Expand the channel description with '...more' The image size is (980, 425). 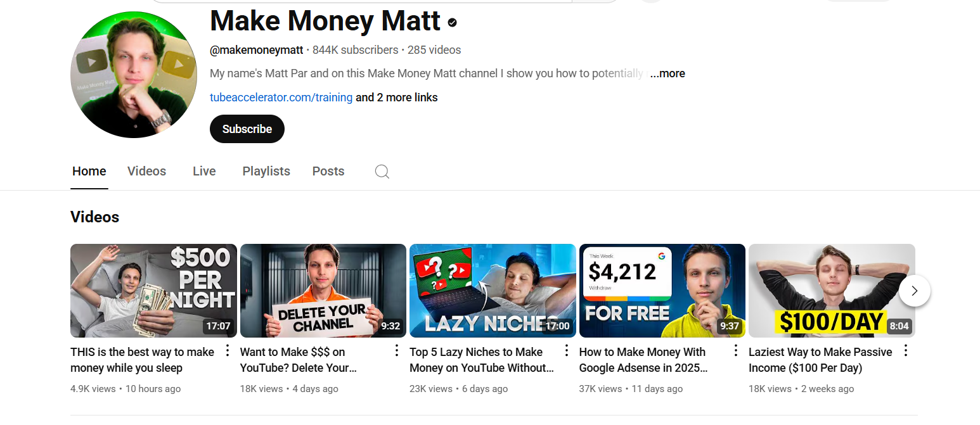(667, 73)
